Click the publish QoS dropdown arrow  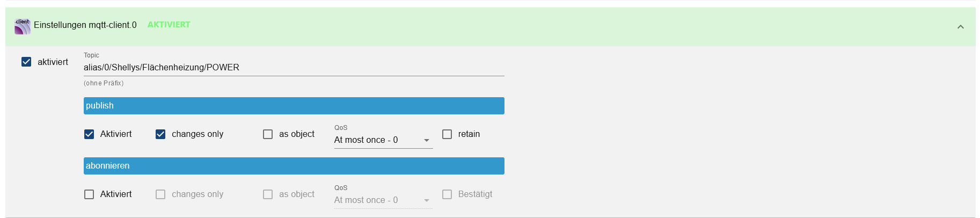pos(427,141)
